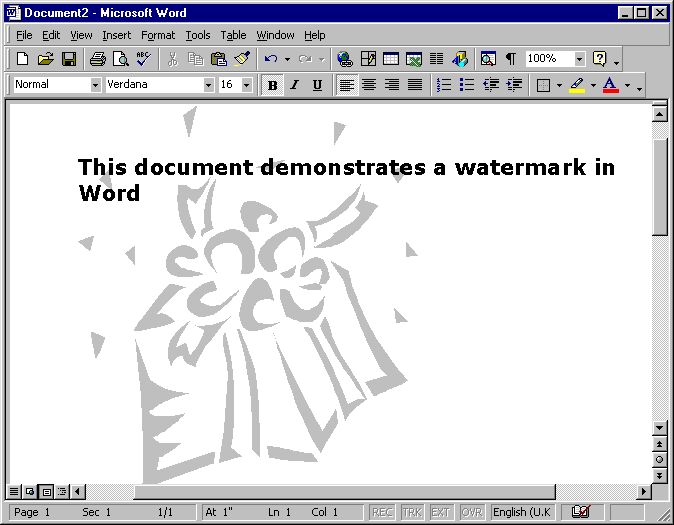Create a bulleted list

point(467,85)
